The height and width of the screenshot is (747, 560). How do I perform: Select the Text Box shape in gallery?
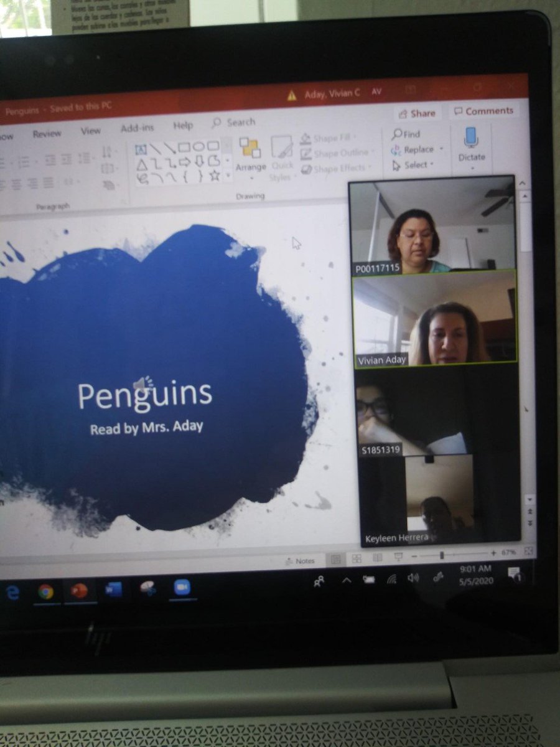pyautogui.click(x=141, y=149)
